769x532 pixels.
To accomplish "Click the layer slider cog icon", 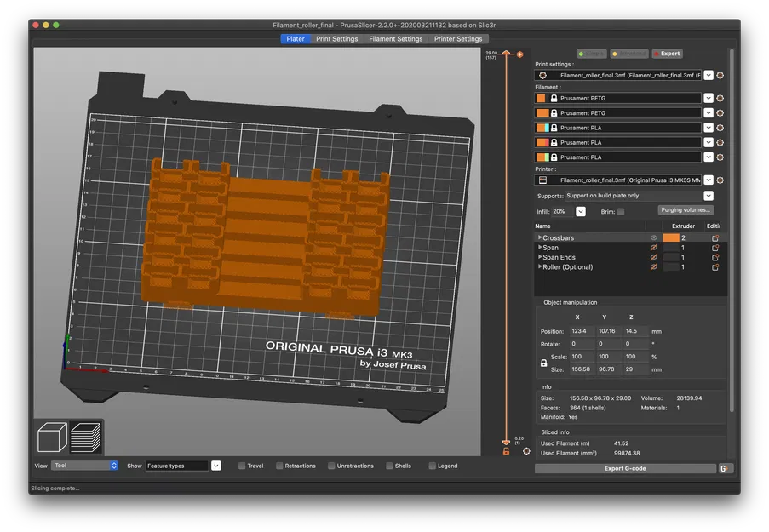I will (526, 451).
